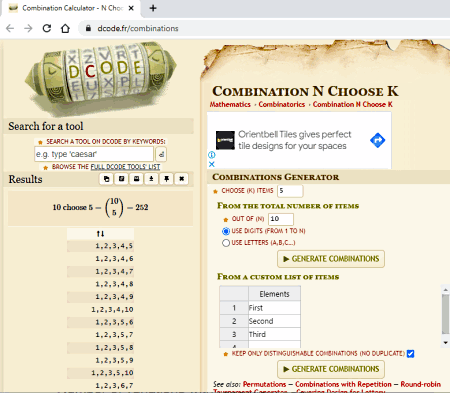Image resolution: width=450 pixels, height=393 pixels.
Task: Click the Choose (K) Items input field
Action: [290, 191]
